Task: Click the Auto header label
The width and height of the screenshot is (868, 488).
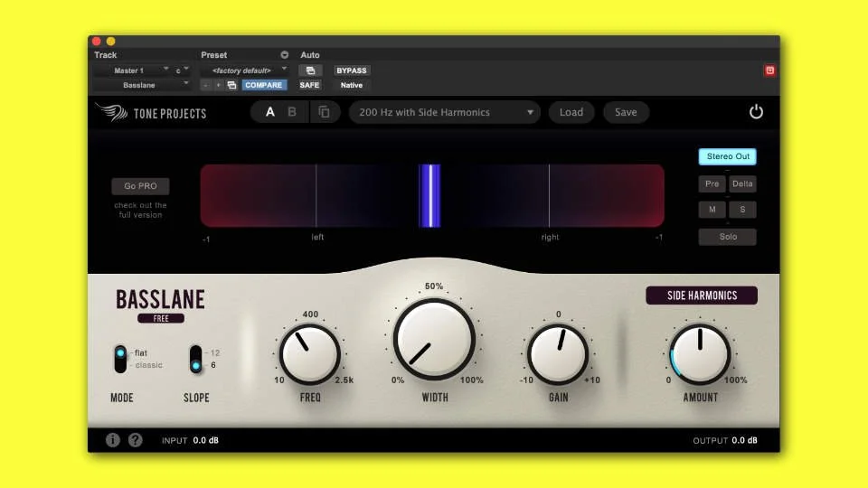Action: pyautogui.click(x=310, y=55)
